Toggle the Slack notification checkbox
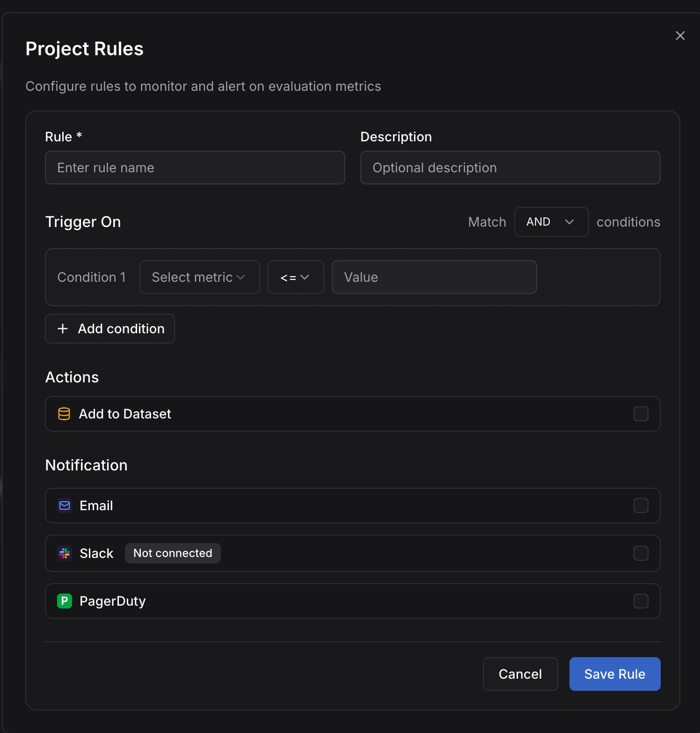 641,553
